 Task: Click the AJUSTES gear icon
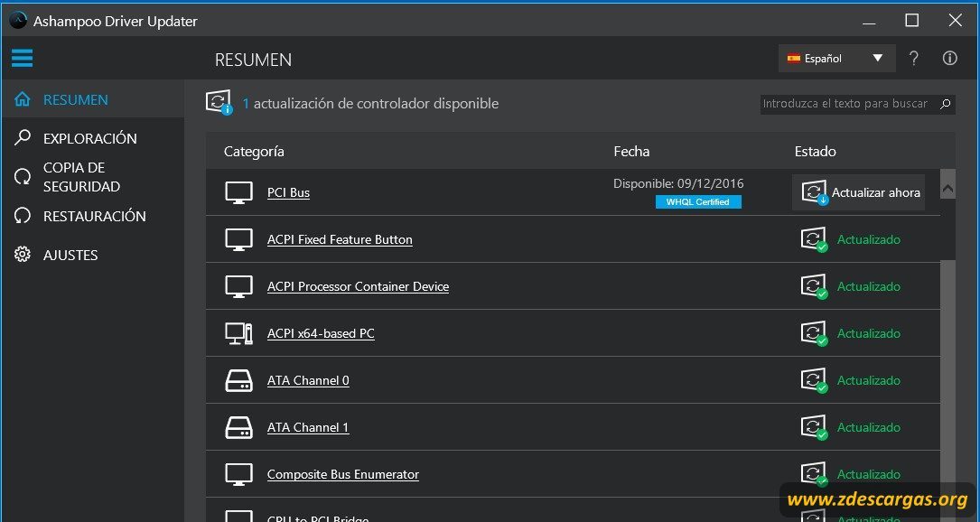click(x=23, y=255)
